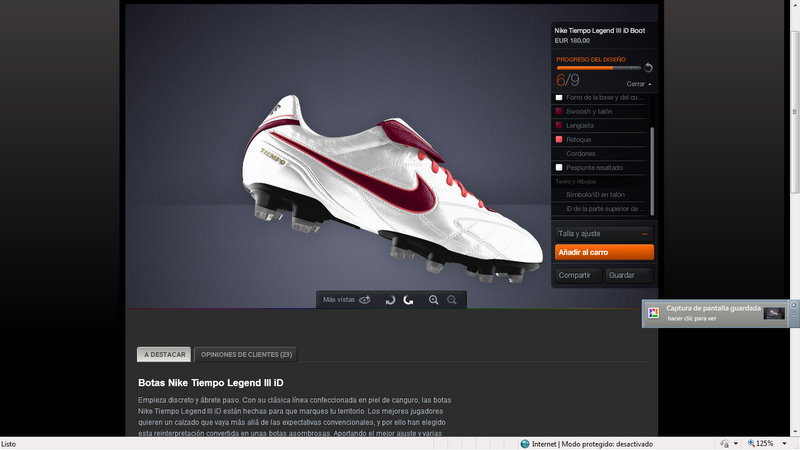Click the Más vistas label
Viewport: 800px width, 450px height.
click(338, 300)
